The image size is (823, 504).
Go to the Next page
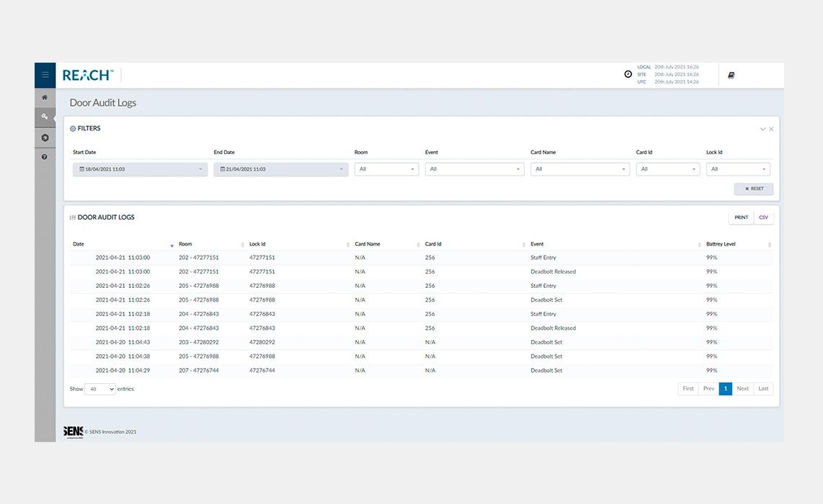click(x=743, y=389)
